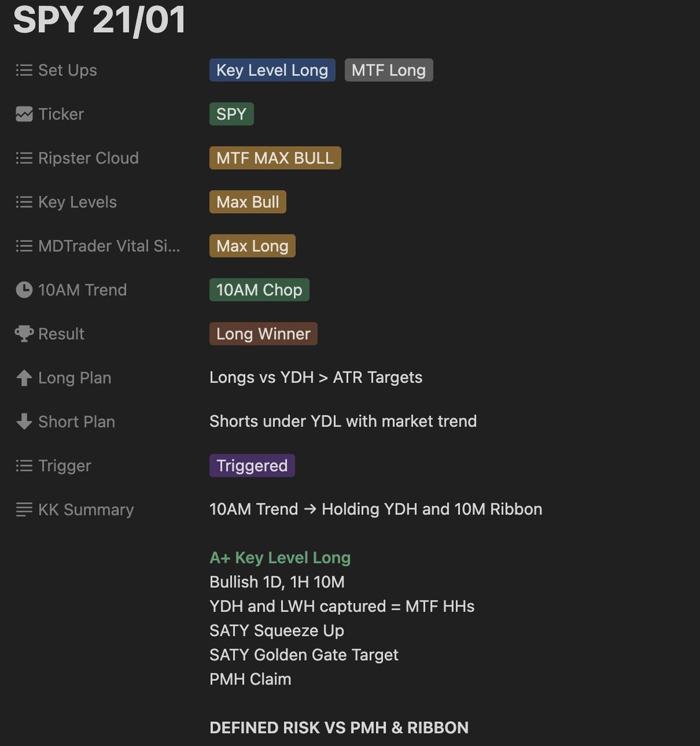Open the Trigger property label
The width and height of the screenshot is (700, 746).
(65, 466)
